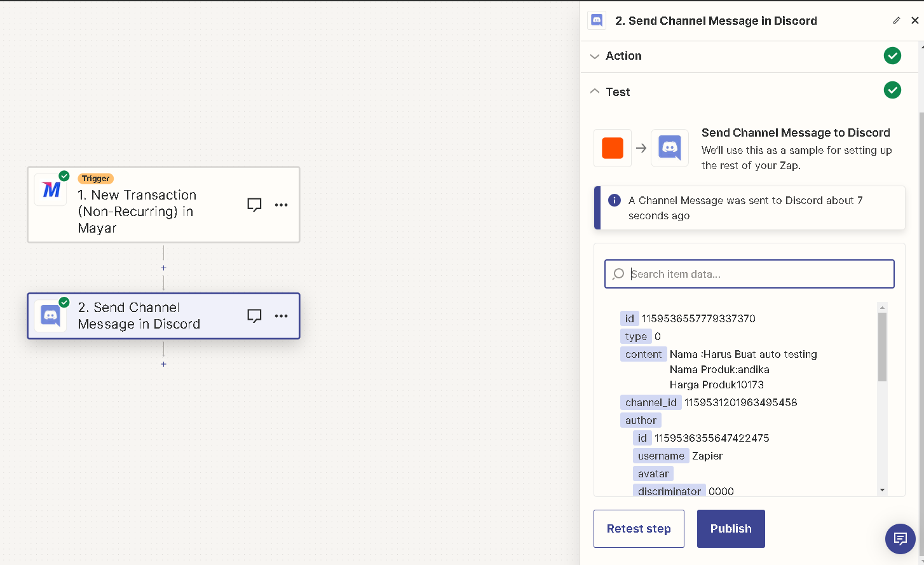Click the author id value 1159536355647422475

tap(712, 438)
